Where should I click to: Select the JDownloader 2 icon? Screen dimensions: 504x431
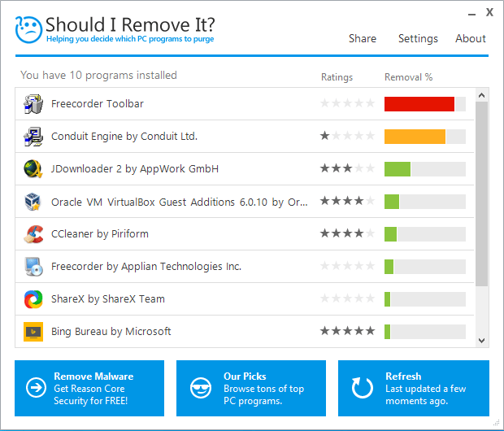click(33, 169)
